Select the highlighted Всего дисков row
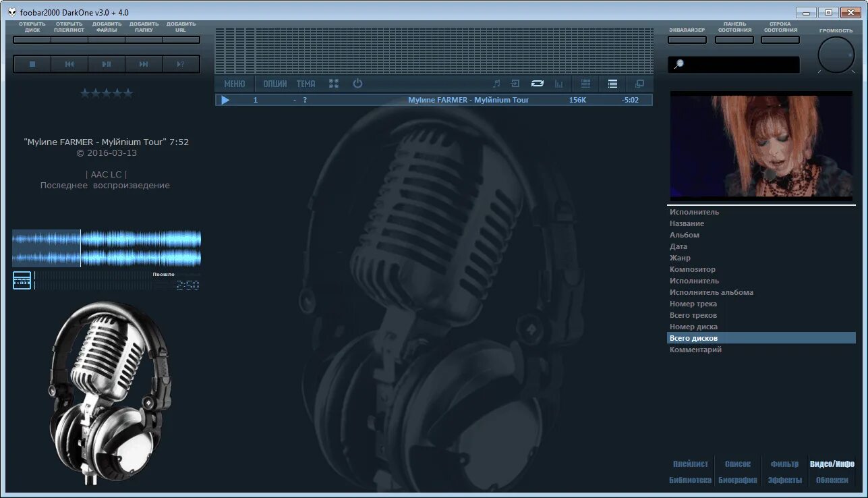This screenshot has height=498, width=868. 761,338
